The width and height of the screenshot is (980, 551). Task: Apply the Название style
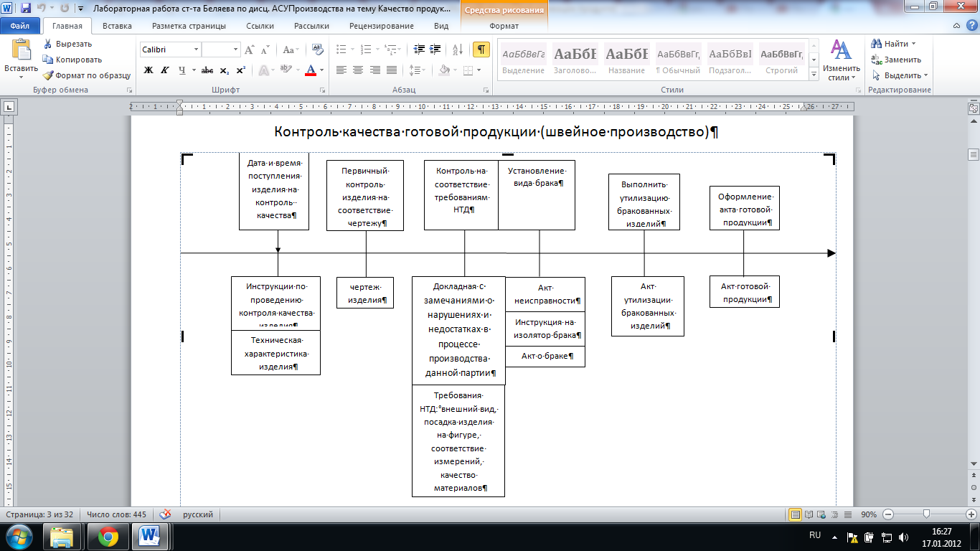[626, 60]
